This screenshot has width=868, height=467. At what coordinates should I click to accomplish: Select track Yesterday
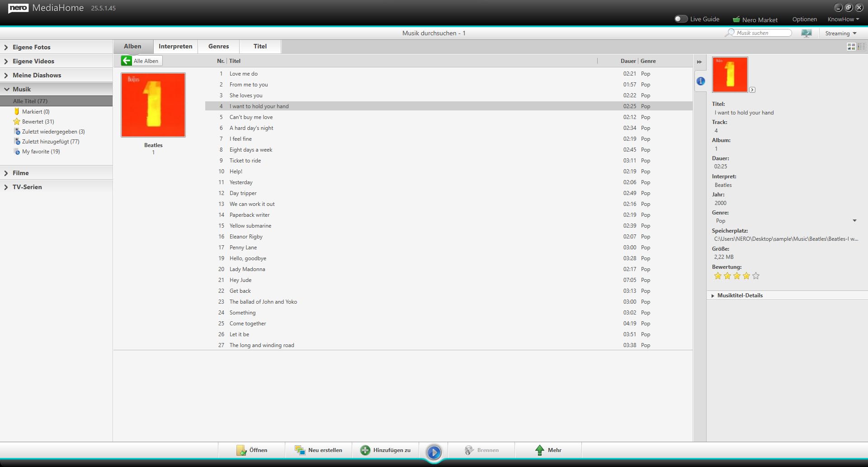(x=448, y=182)
